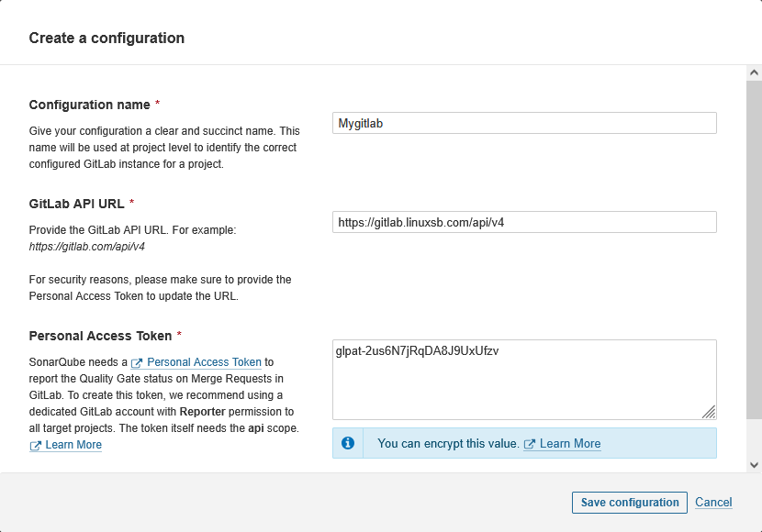Click the blue info icon in the encrypt notice

(x=348, y=443)
